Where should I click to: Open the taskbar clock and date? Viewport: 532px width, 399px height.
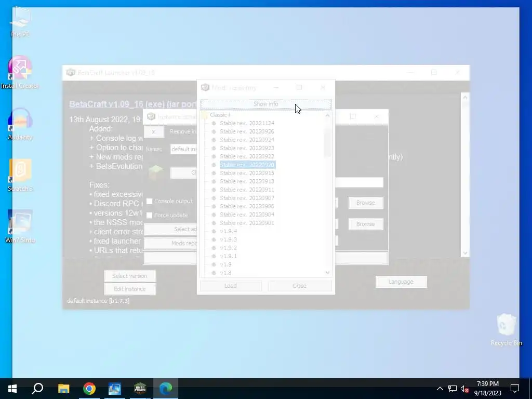point(487,389)
